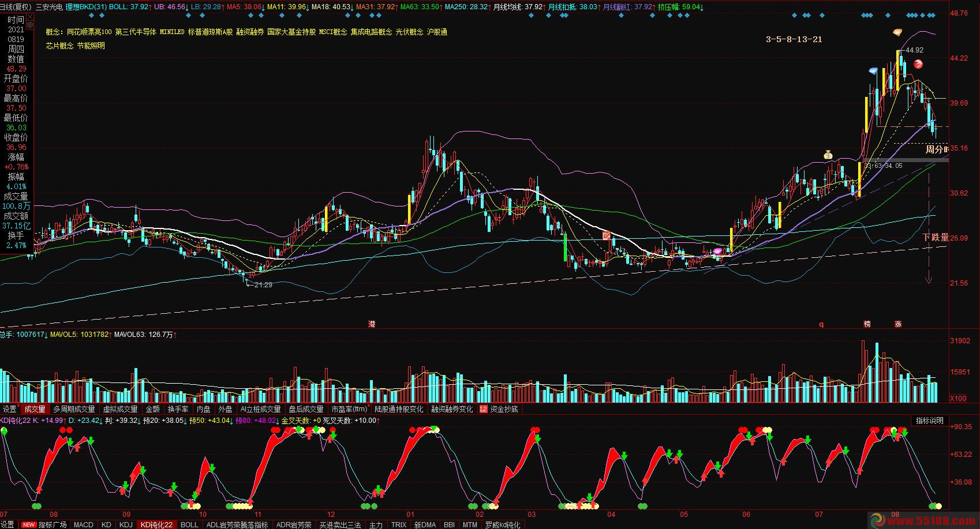
Task: Click the 光伏概念 concept tag
Action: pos(409,32)
